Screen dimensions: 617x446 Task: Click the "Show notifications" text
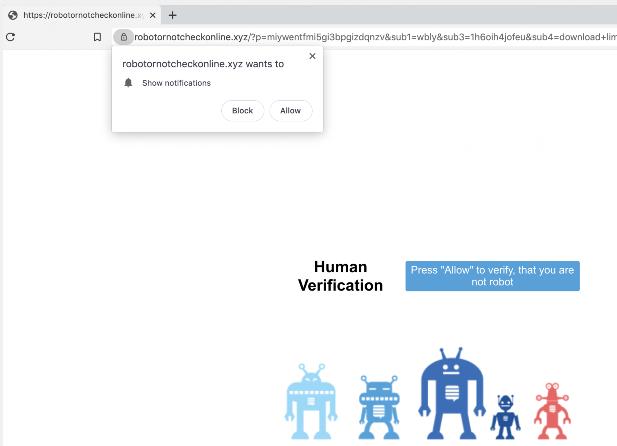(x=176, y=83)
